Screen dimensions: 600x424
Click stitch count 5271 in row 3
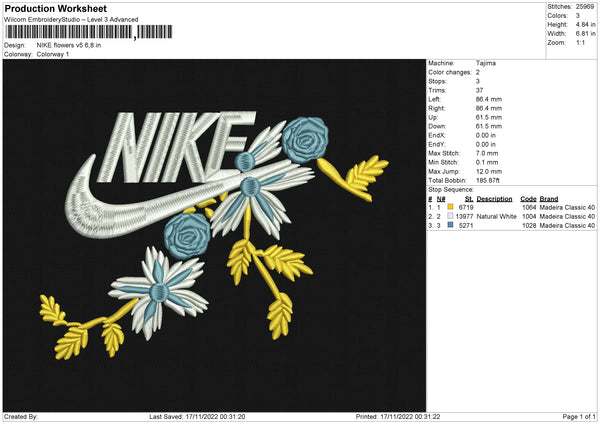click(466, 225)
